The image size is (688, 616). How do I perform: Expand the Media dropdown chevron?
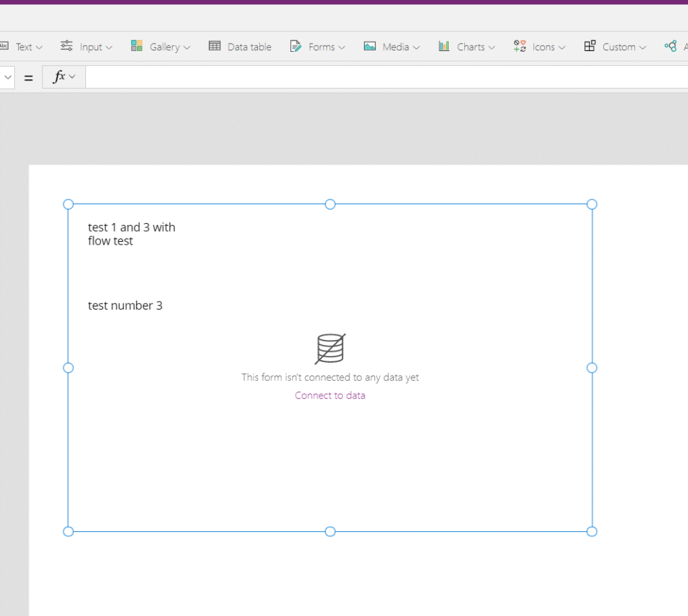417,48
